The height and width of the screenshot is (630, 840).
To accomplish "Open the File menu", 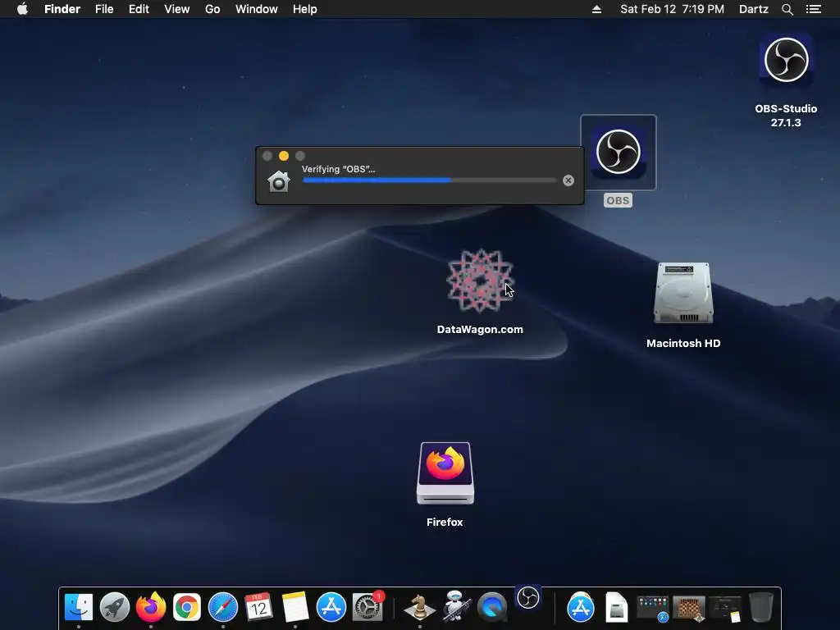I will [104, 9].
